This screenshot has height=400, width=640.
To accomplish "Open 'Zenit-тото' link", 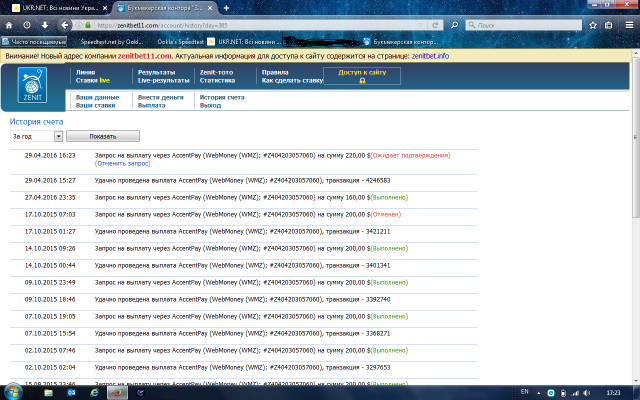I will click(x=216, y=72).
